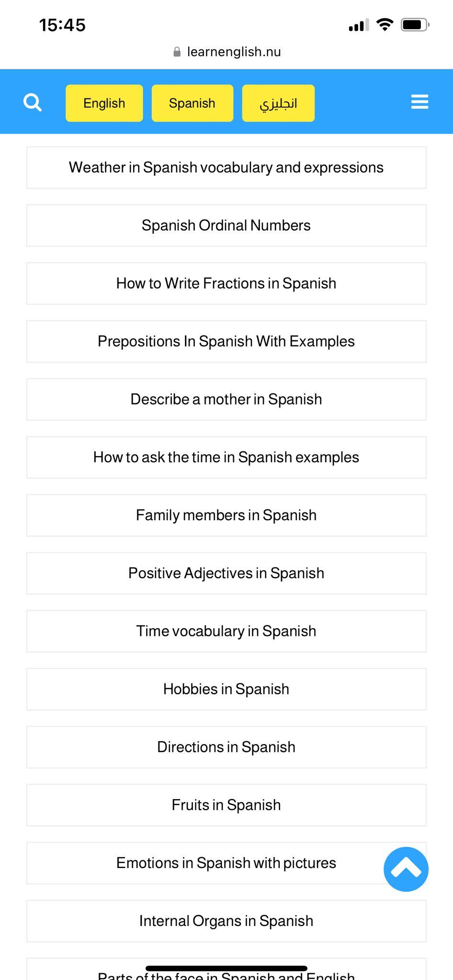This screenshot has width=453, height=980.
Task: Open Positive Adjectives in Spanish
Action: click(226, 573)
